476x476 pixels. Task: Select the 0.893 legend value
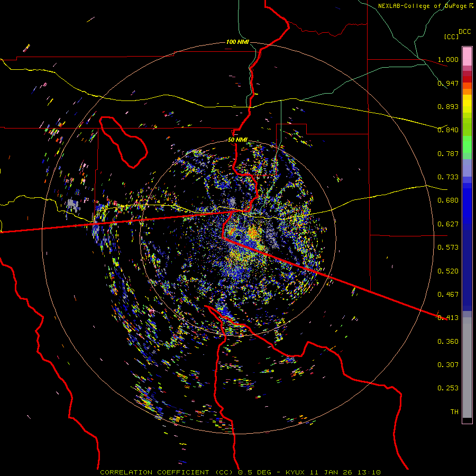[x=448, y=106]
